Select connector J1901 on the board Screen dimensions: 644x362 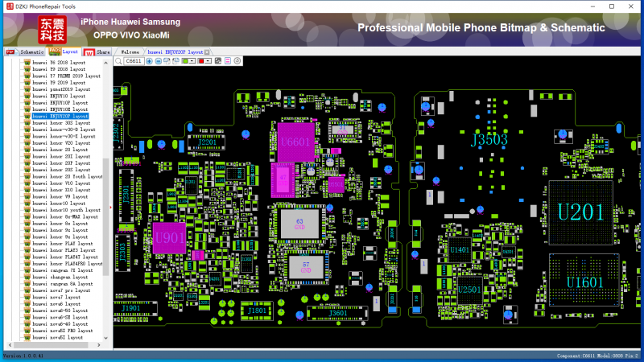135,308
